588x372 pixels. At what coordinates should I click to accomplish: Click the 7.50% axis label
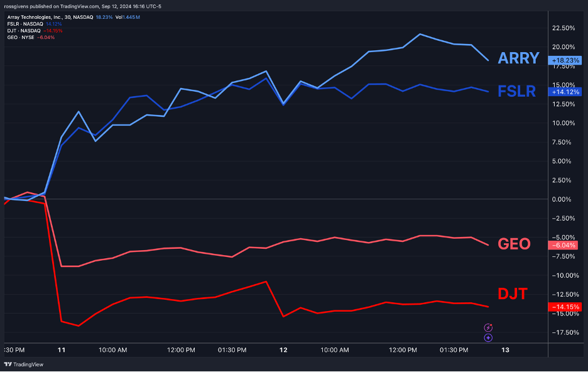coord(562,142)
